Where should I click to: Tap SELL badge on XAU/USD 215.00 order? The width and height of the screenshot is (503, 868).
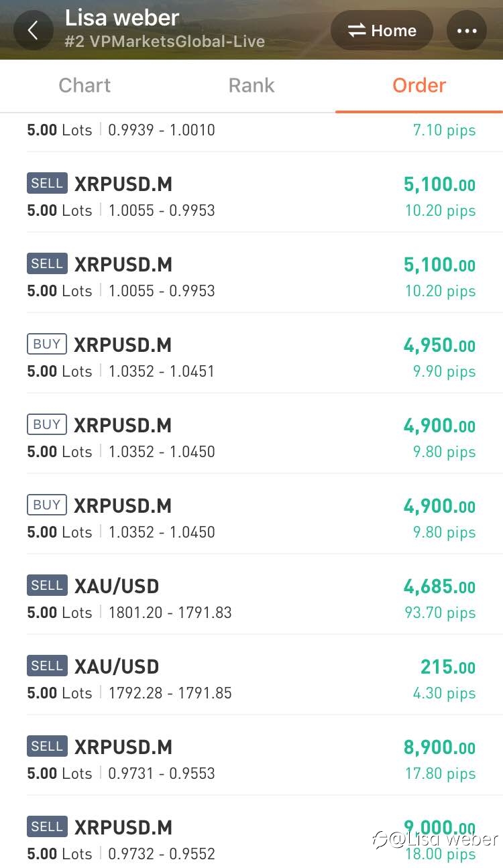coord(47,666)
